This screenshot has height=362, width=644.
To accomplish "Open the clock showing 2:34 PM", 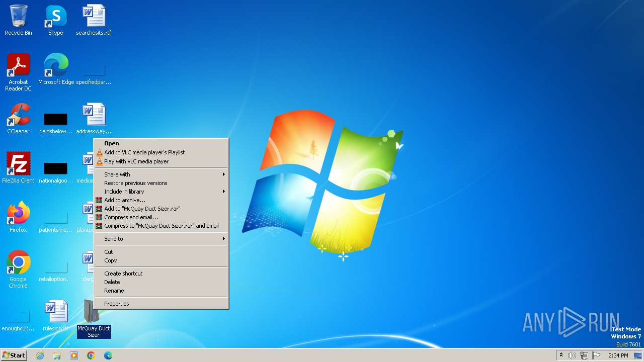I will [618, 355].
